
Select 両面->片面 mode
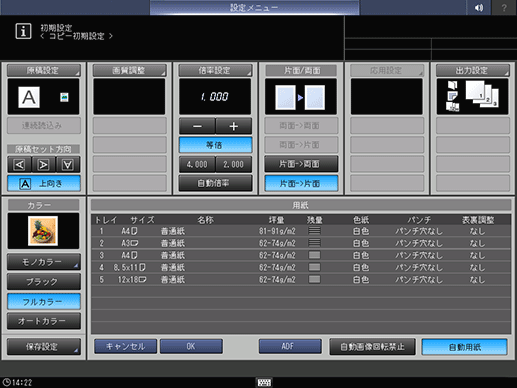point(301,145)
